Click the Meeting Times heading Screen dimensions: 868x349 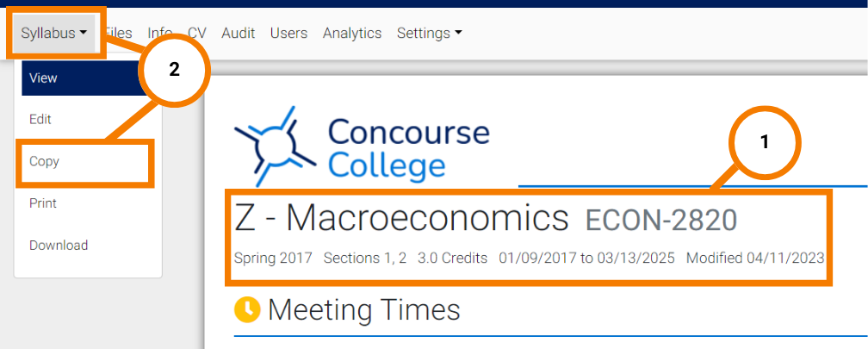tap(363, 309)
